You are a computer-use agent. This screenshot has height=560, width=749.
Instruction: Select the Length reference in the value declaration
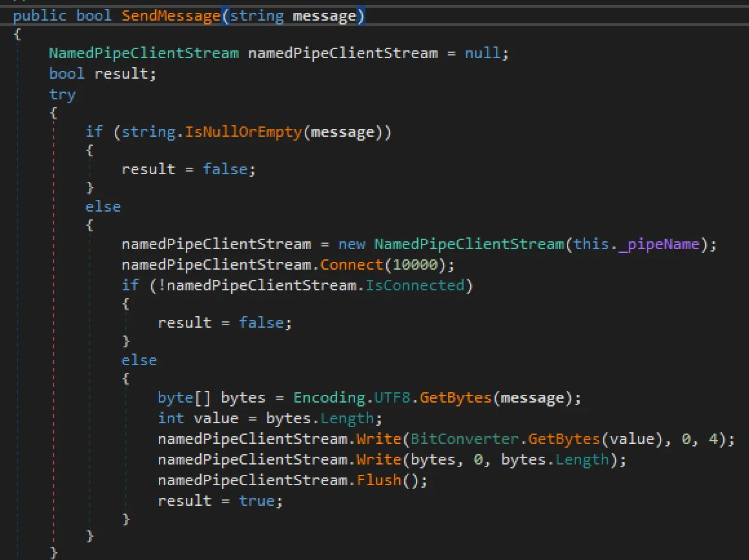pos(347,417)
